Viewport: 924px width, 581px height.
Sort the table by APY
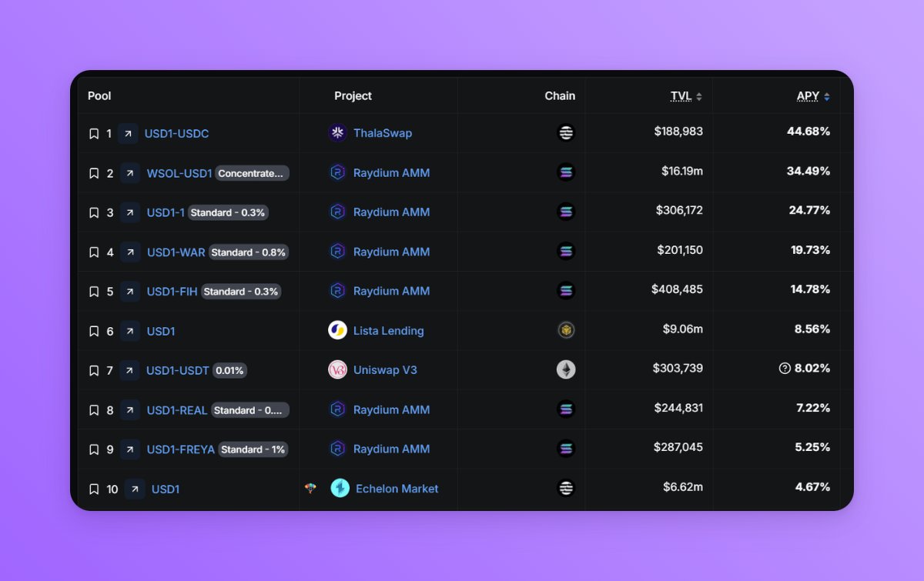coord(813,96)
